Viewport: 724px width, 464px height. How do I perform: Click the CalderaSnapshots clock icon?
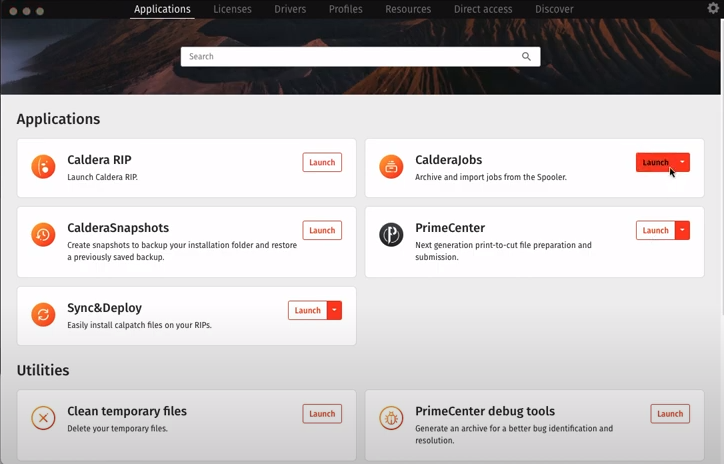pyautogui.click(x=43, y=235)
